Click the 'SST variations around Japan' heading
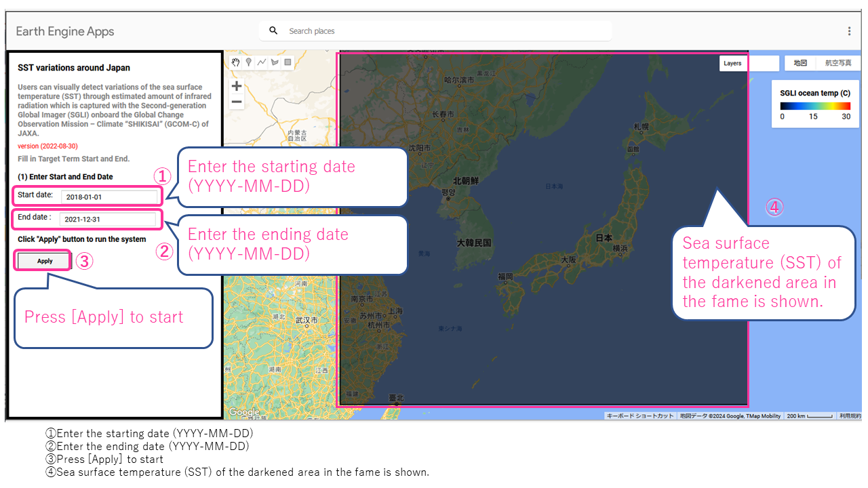 pyautogui.click(x=74, y=68)
